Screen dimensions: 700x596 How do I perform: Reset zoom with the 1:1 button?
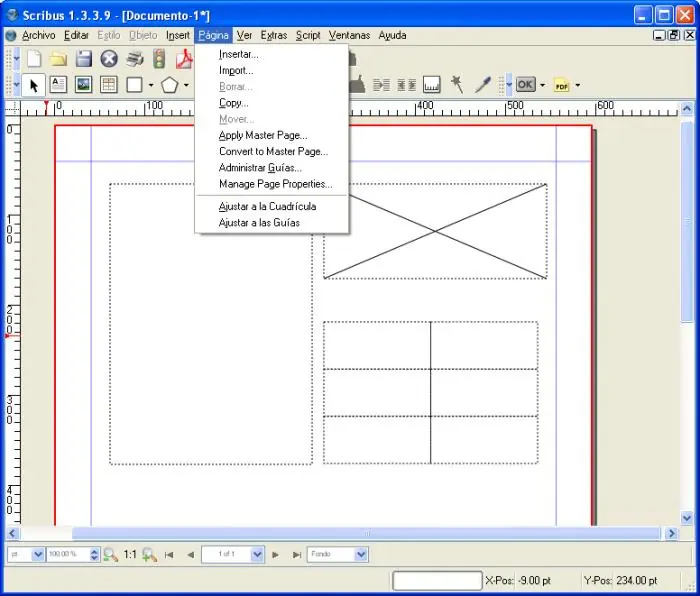click(x=130, y=554)
